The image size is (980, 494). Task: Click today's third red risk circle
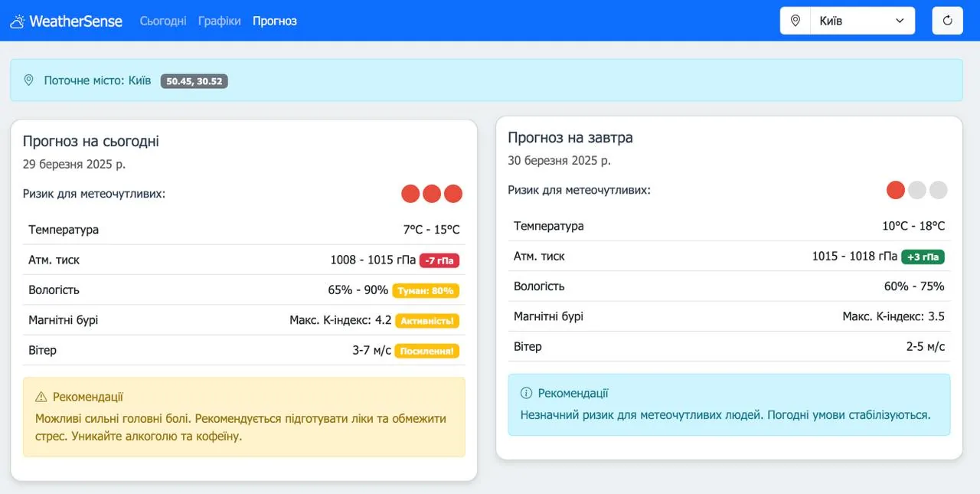click(x=453, y=194)
